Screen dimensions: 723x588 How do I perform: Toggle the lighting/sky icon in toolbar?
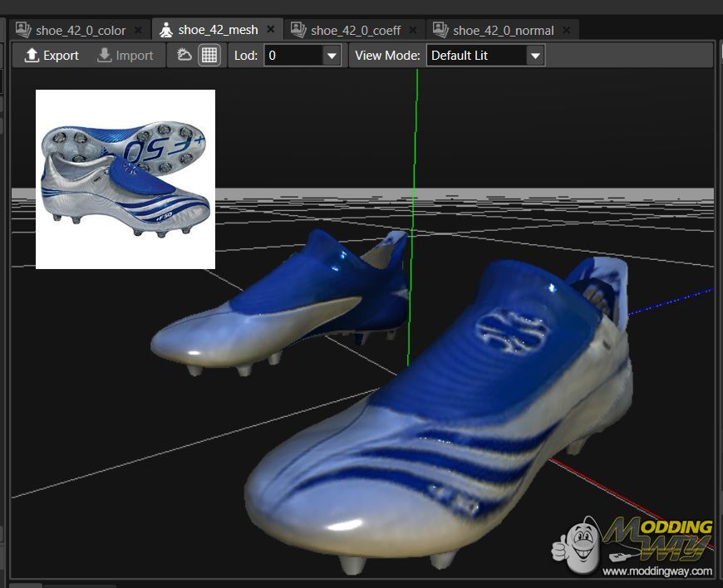(184, 56)
